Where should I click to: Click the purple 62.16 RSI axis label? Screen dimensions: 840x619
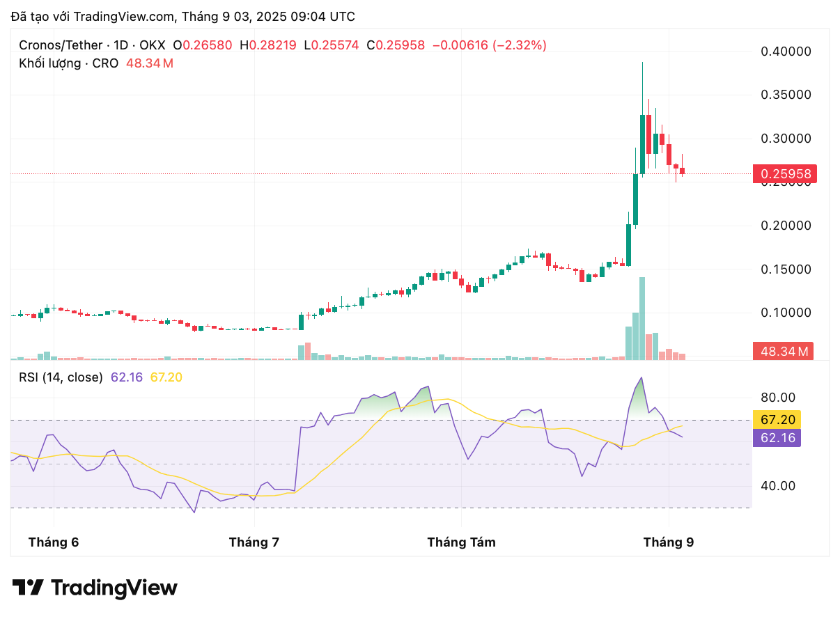[x=777, y=437]
